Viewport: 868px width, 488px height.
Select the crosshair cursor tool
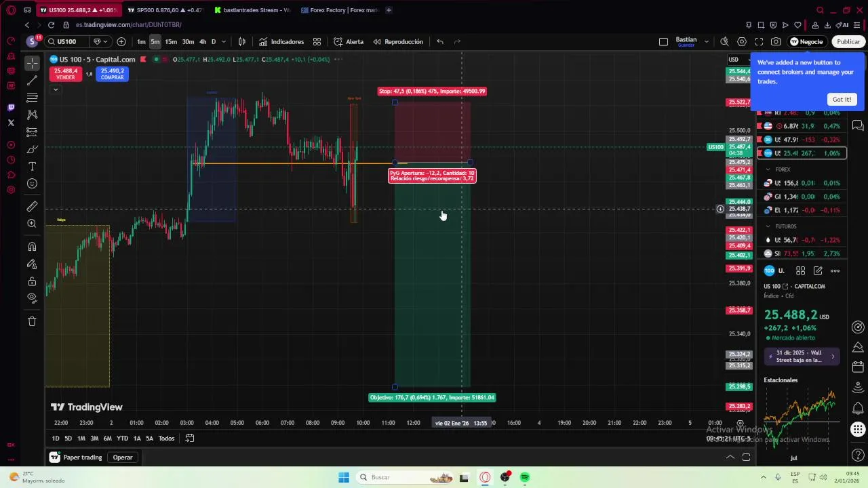(32, 63)
